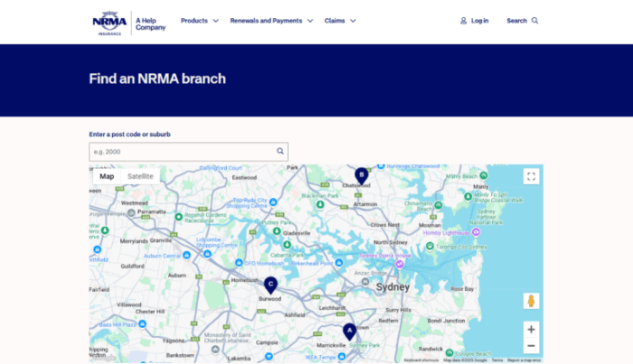Open the Log in page
This screenshot has width=633, height=364.
(474, 21)
